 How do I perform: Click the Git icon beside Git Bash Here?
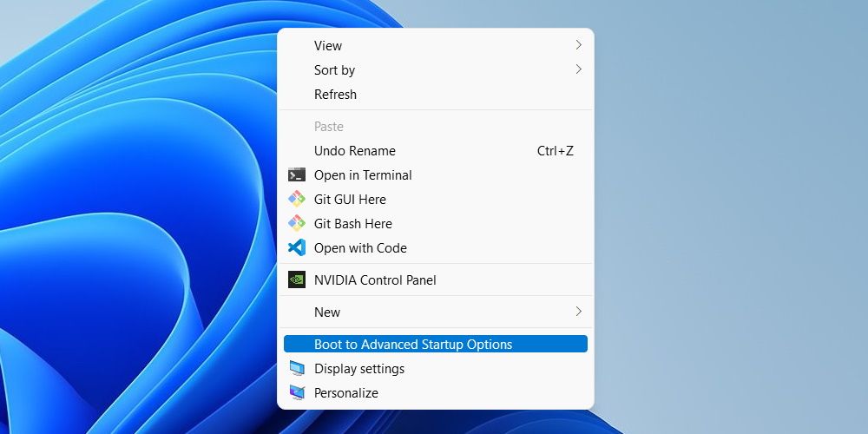point(297,224)
